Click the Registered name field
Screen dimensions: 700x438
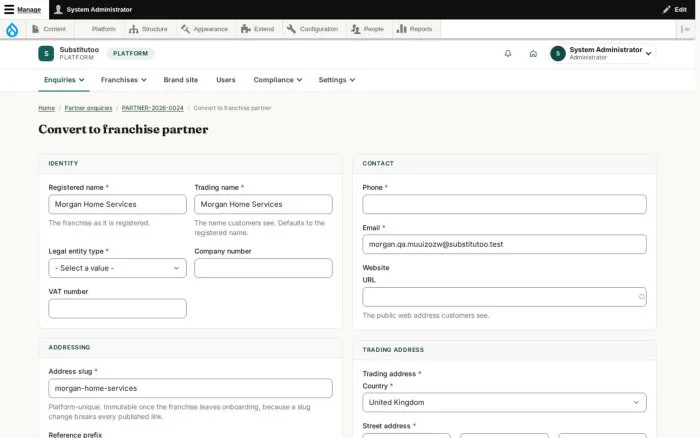click(117, 204)
